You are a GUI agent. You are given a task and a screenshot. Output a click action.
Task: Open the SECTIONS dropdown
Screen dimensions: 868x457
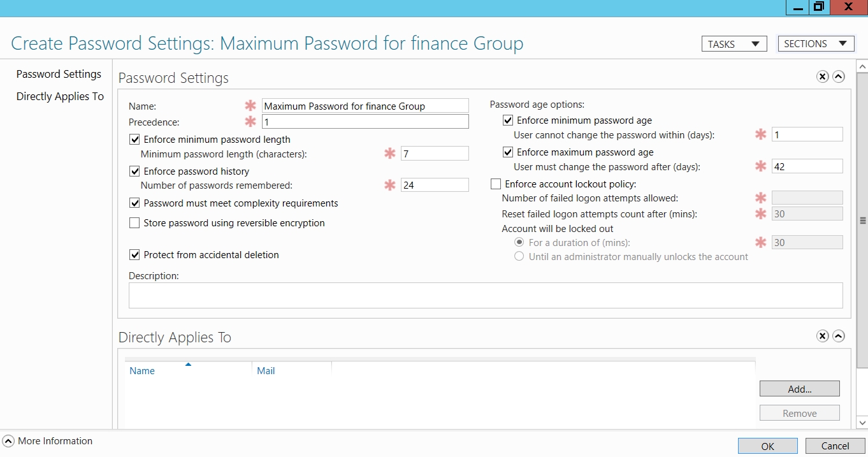[x=816, y=44]
